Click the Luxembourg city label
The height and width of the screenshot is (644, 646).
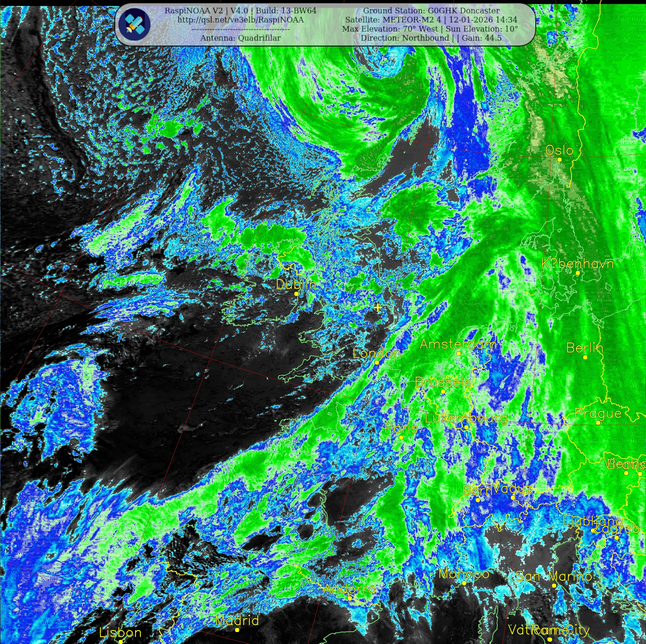pos(466,418)
